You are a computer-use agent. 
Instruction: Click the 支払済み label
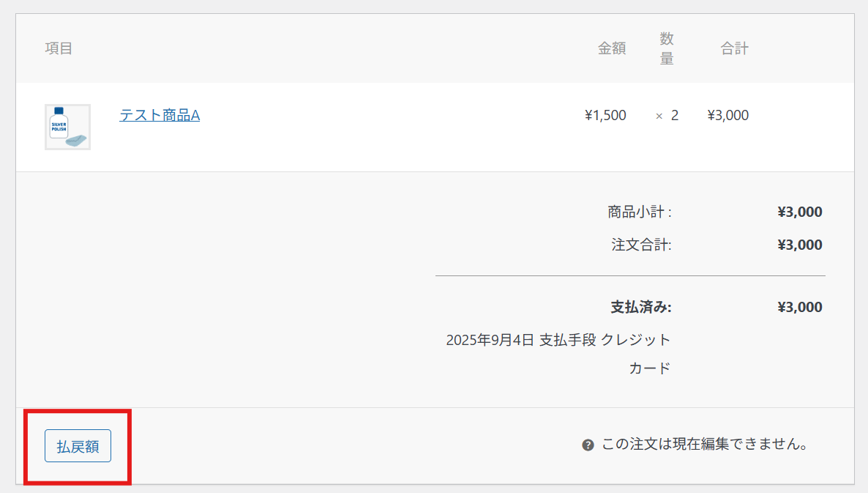pos(640,307)
